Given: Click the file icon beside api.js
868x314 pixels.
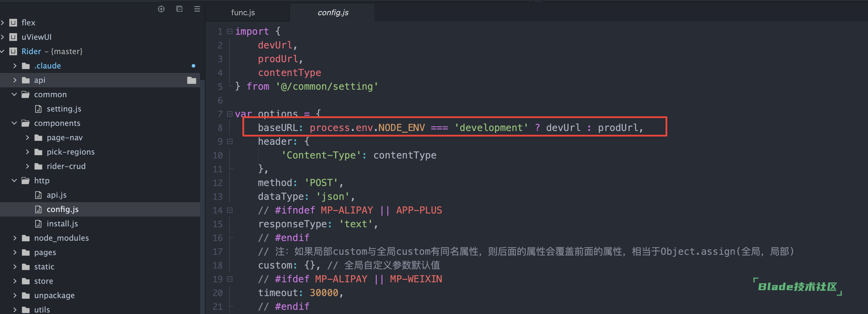Looking at the screenshot, I should coord(38,194).
